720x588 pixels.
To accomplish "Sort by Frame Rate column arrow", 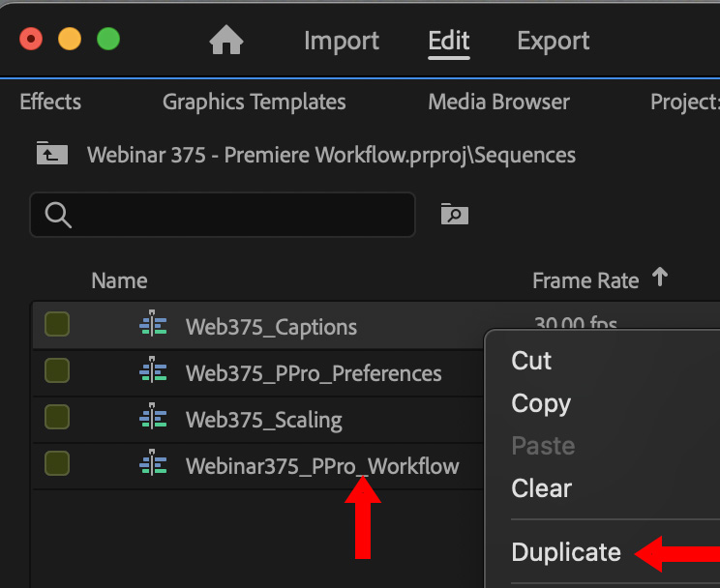I will pos(660,279).
